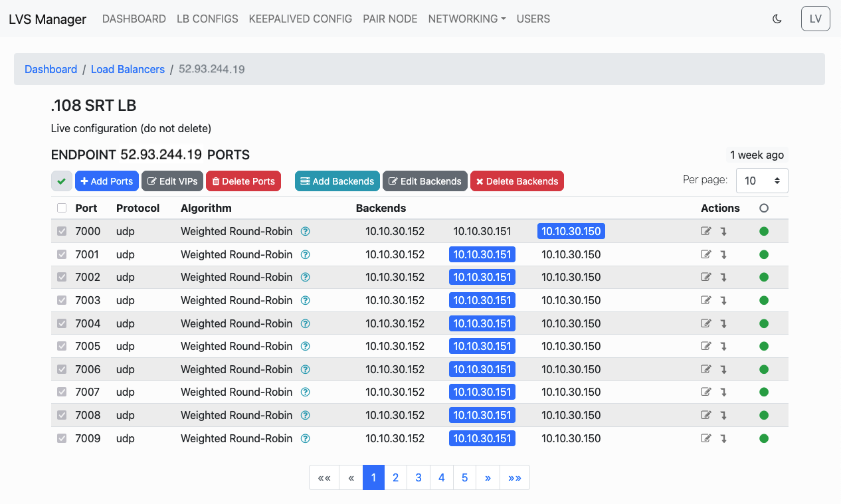
Task: Click the edit icon for port 7001
Action: (x=706, y=254)
